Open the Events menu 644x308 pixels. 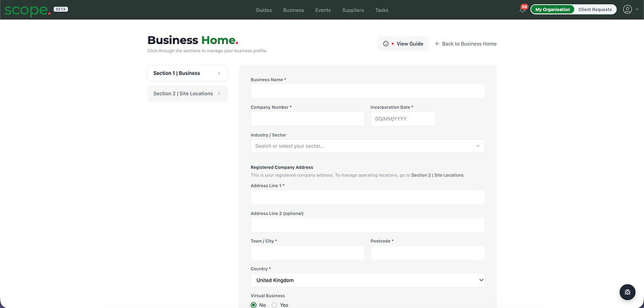point(323,11)
